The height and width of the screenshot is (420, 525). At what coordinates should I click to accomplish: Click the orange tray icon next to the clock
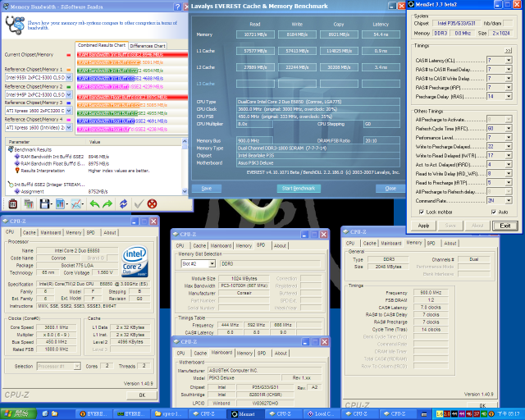491,414
